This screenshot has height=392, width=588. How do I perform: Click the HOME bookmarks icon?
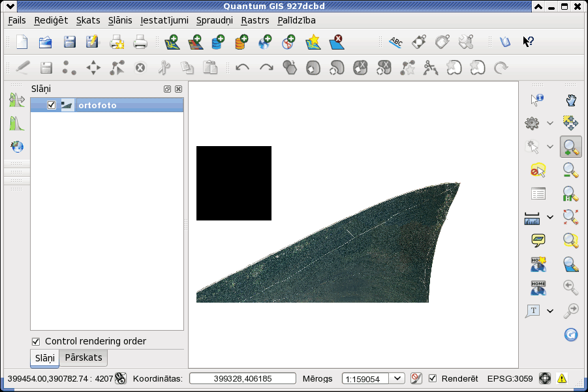pyautogui.click(x=538, y=288)
